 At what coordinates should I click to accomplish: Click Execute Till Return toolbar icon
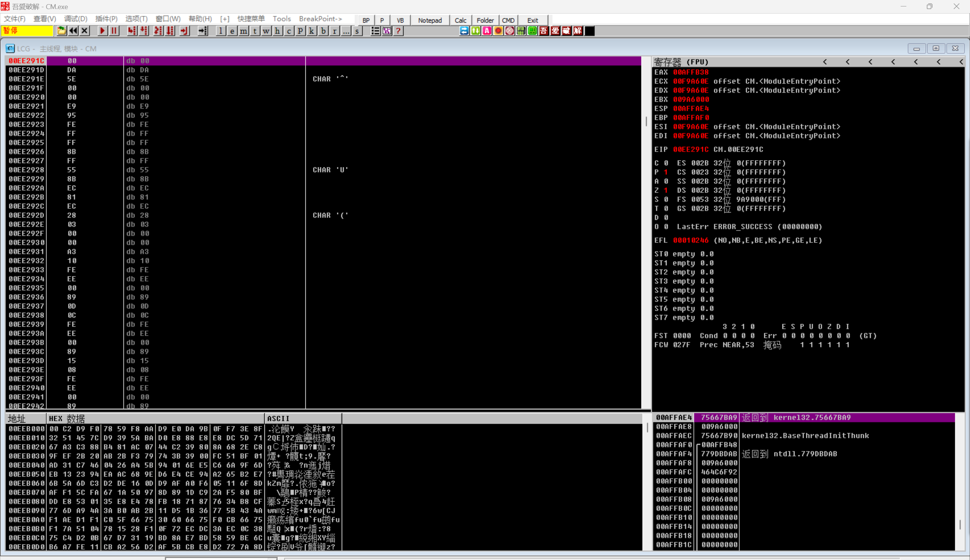[x=185, y=31]
